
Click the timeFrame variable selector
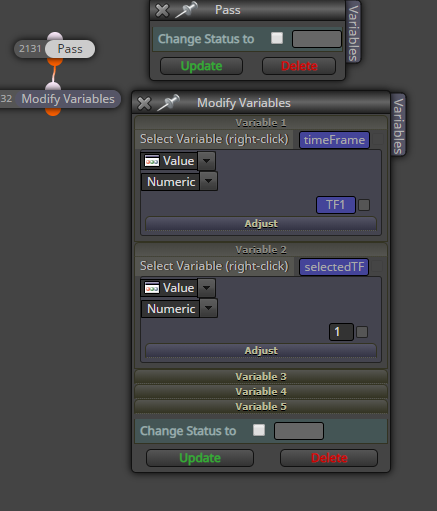point(334,140)
